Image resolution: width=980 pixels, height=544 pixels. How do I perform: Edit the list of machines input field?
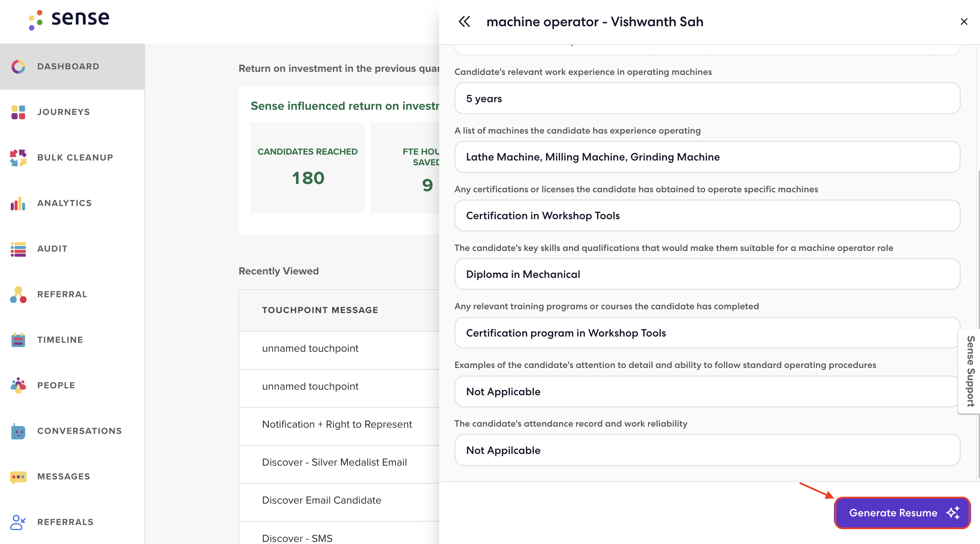click(x=707, y=157)
